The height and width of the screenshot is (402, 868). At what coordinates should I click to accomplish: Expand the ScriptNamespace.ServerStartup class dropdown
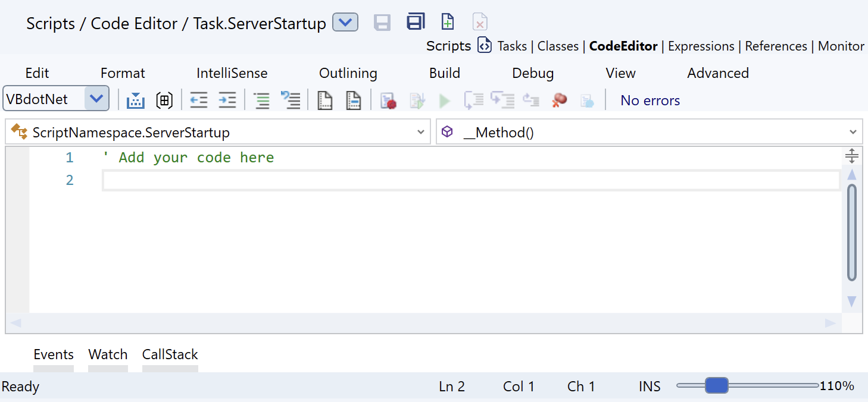[420, 133]
